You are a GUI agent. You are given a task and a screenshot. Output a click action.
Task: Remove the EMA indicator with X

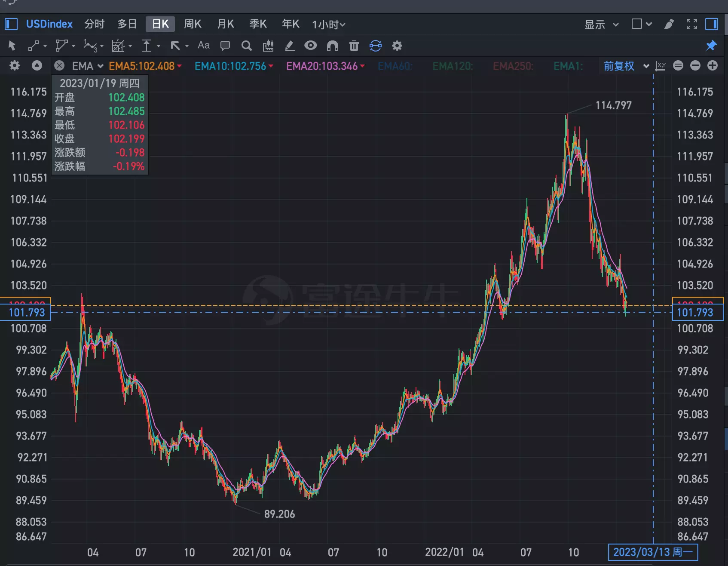pos(59,66)
